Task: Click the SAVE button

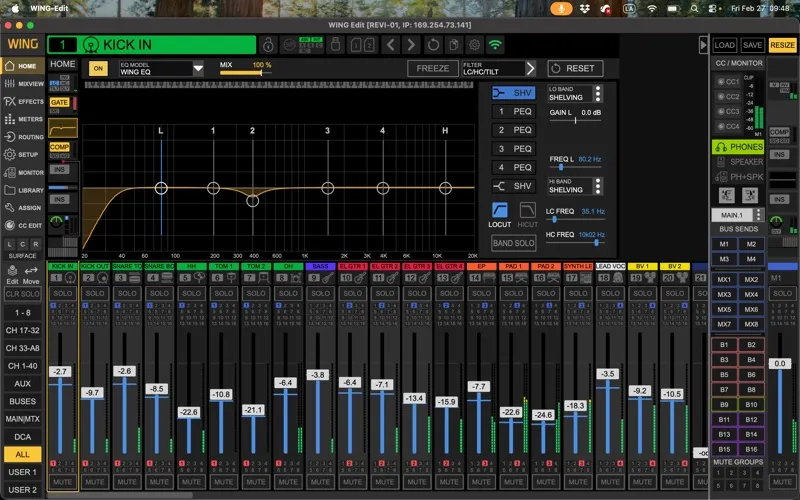Action: (x=753, y=45)
